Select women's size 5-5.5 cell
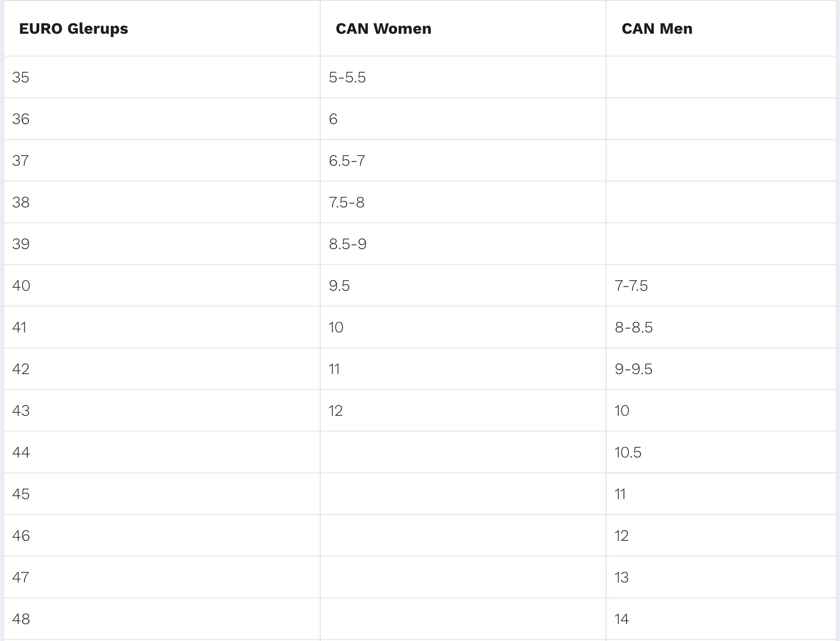 coord(463,77)
